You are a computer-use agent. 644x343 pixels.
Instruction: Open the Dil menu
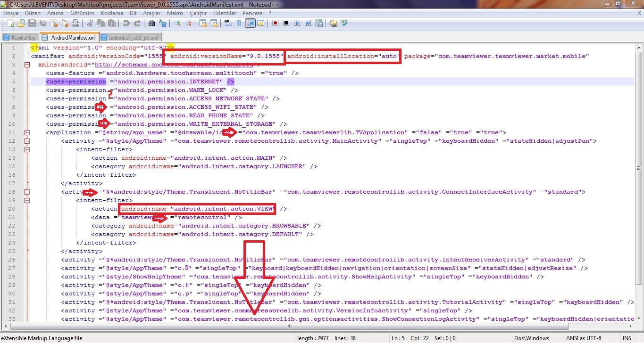(133, 13)
